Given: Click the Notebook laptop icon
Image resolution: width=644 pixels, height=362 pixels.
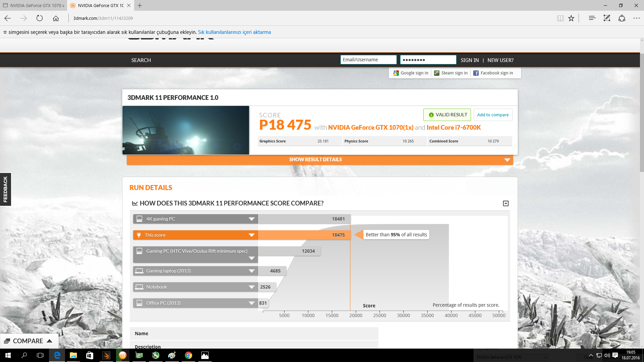Looking at the screenshot, I should coord(139,287).
